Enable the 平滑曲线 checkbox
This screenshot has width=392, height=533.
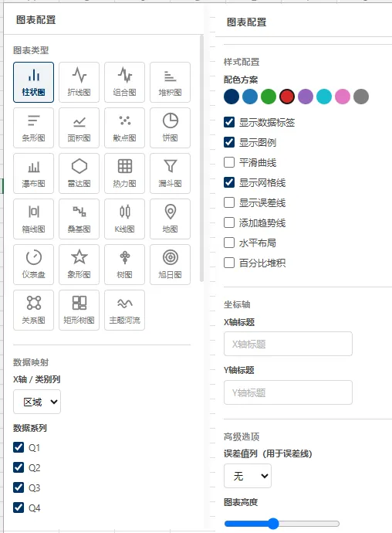coord(229,162)
